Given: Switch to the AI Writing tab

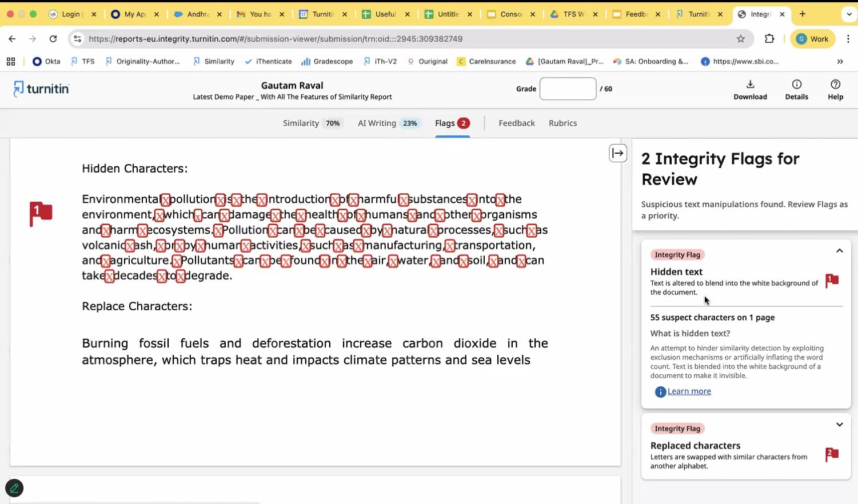Looking at the screenshot, I should pos(388,123).
